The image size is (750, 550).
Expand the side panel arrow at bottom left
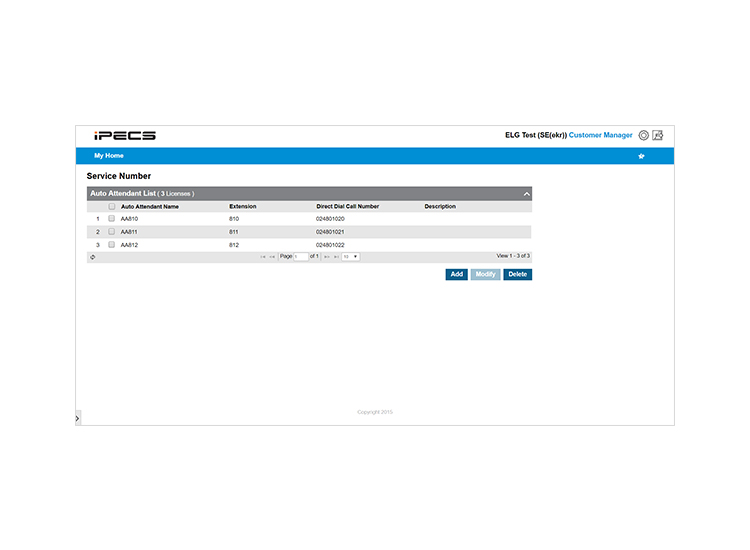(x=77, y=418)
